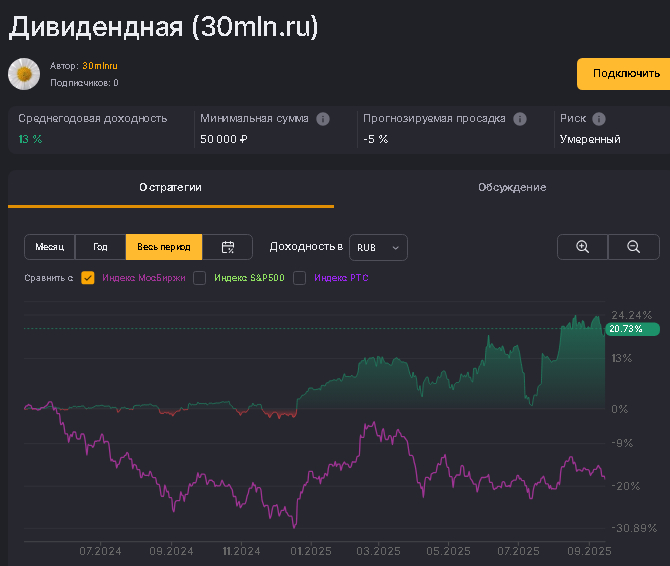This screenshot has width=670, height=566.
Task: Uncheck the Индекс МосБиржи checkbox
Action: 88,278
